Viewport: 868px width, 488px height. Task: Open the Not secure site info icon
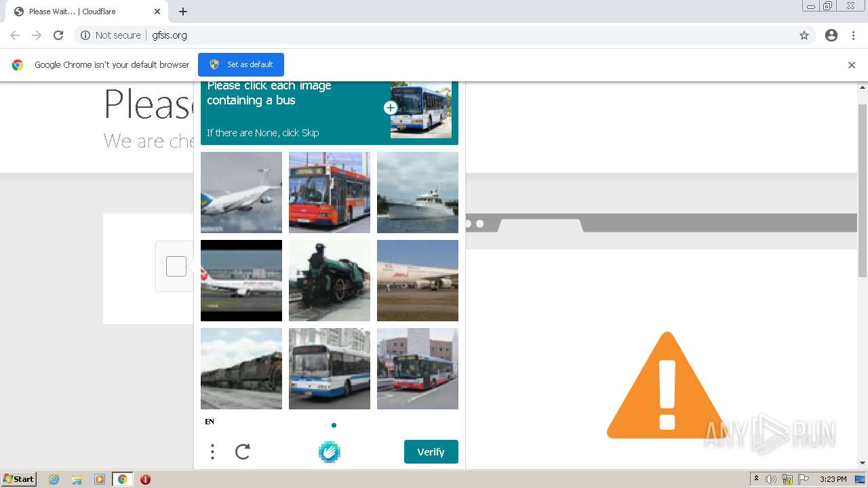pyautogui.click(x=85, y=35)
